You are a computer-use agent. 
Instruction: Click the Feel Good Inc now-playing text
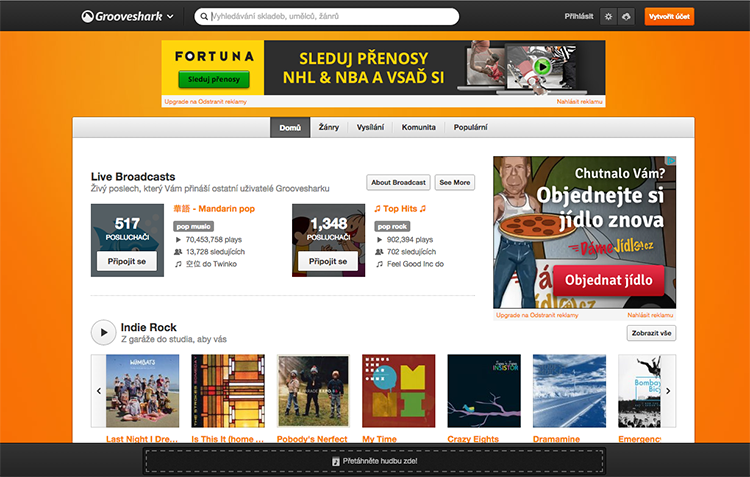coord(415,264)
